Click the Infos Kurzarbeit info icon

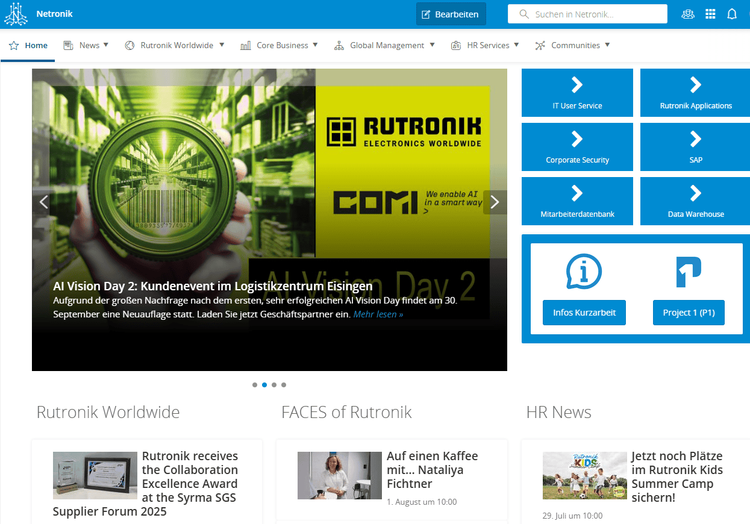pyautogui.click(x=584, y=271)
